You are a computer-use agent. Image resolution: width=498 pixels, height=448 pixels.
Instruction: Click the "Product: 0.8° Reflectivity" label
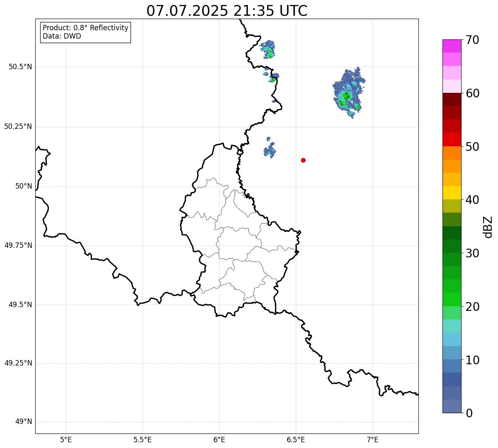tap(86, 28)
